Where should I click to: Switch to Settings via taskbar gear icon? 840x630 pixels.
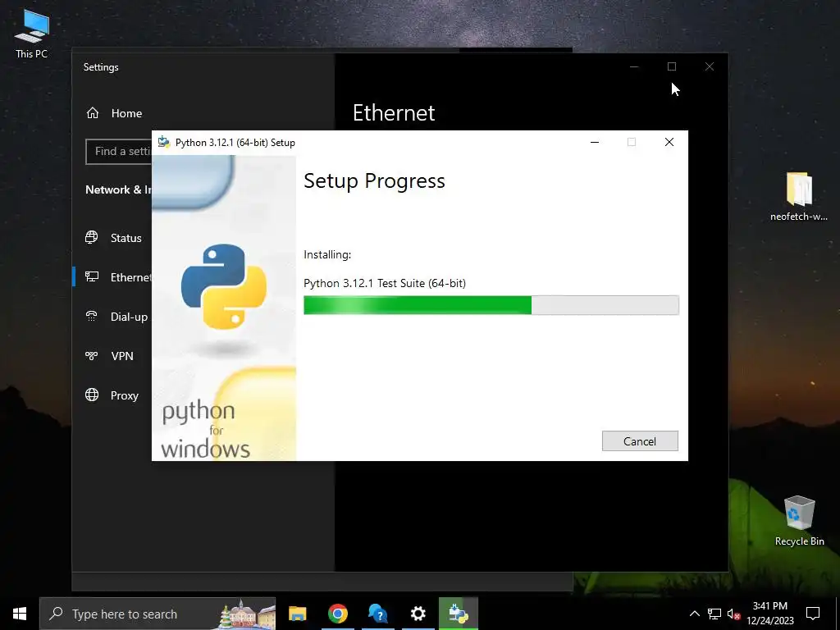(418, 614)
